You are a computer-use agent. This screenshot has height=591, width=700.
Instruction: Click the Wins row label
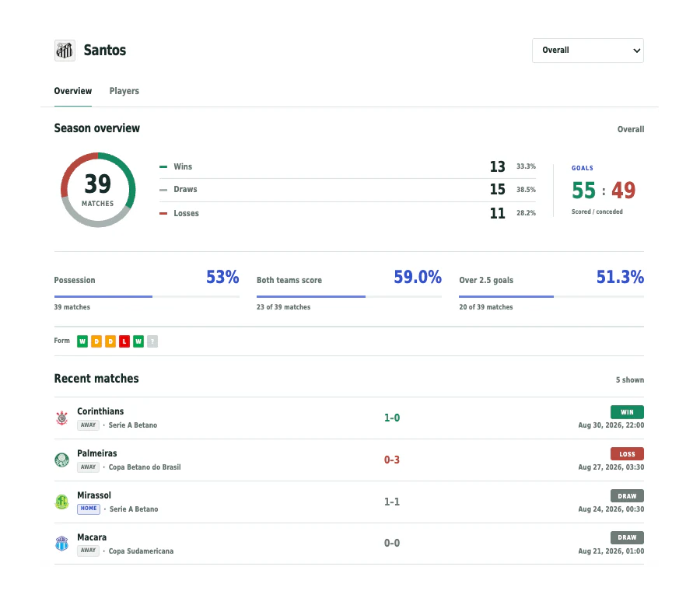tap(183, 166)
